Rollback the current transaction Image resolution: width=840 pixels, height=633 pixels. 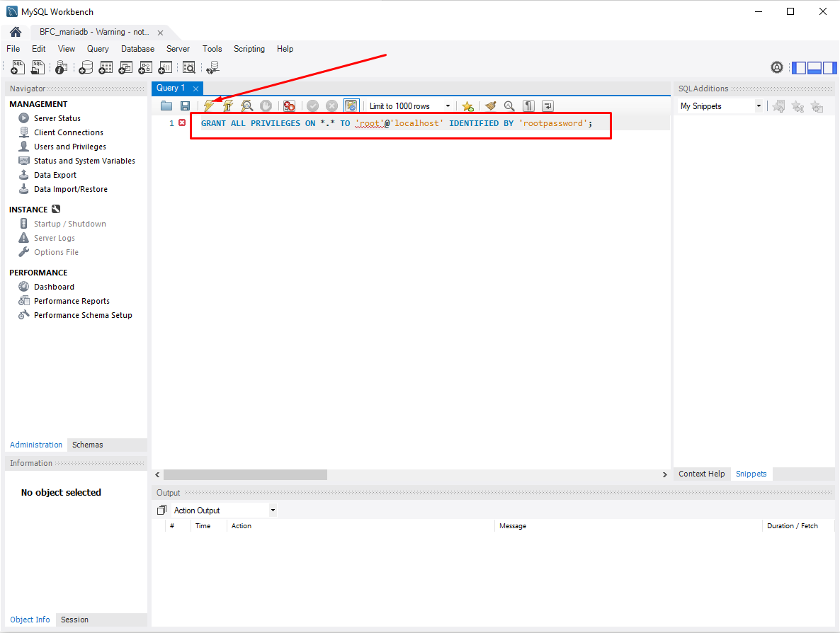pyautogui.click(x=332, y=106)
